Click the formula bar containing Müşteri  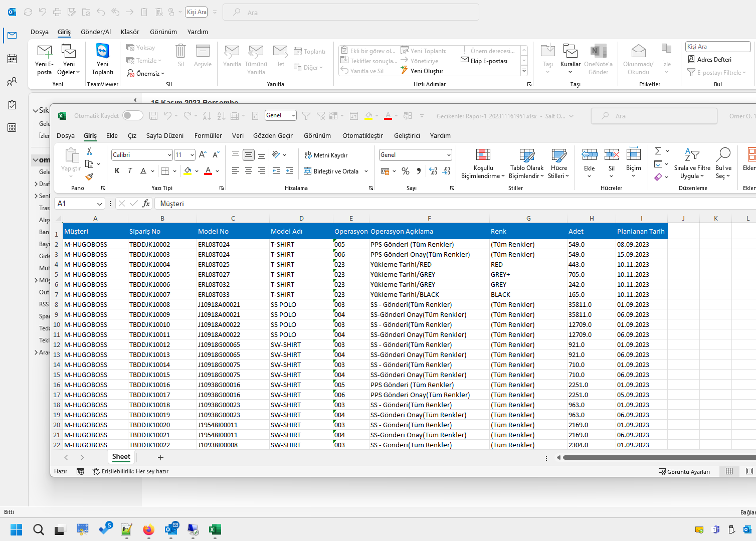[456, 204]
